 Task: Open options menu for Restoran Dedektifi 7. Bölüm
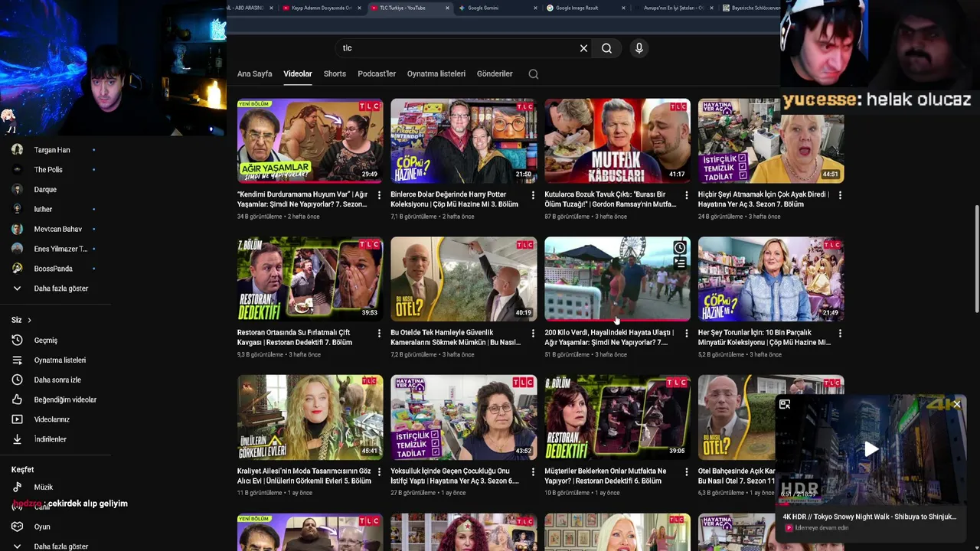[379, 334]
